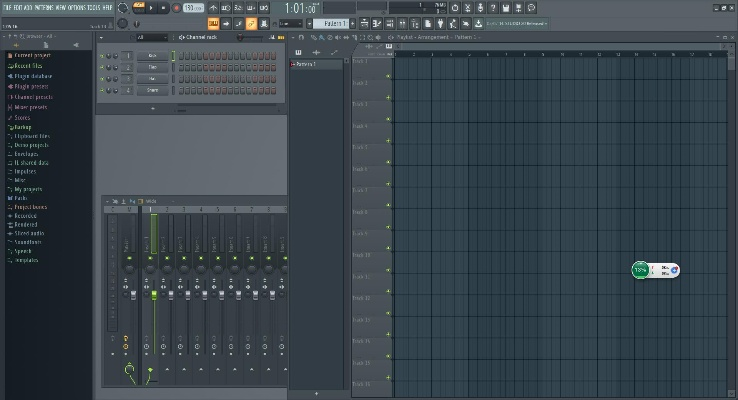Click the tempo display showing 130

189,8
